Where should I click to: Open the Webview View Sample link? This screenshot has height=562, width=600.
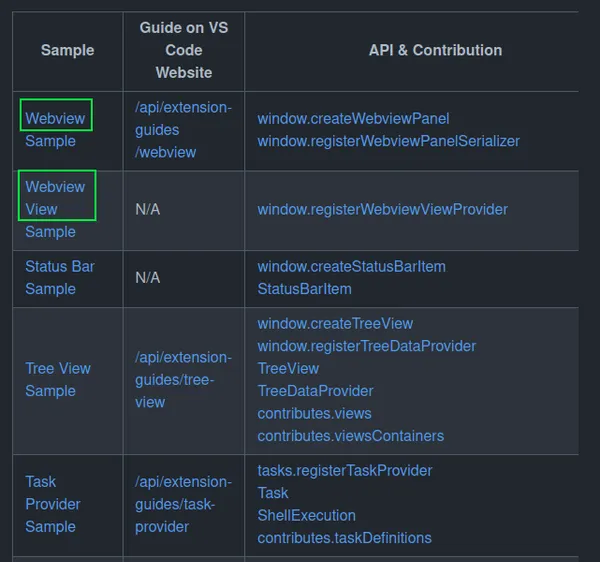(x=55, y=209)
